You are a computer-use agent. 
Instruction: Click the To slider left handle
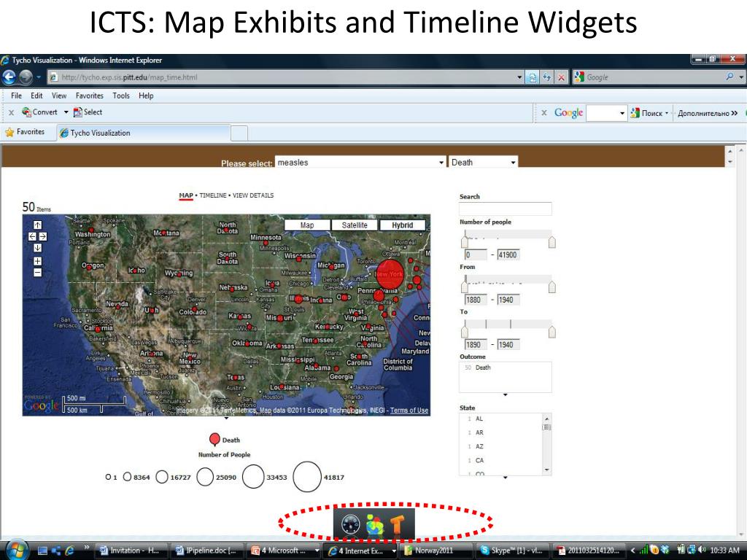pyautogui.click(x=465, y=332)
